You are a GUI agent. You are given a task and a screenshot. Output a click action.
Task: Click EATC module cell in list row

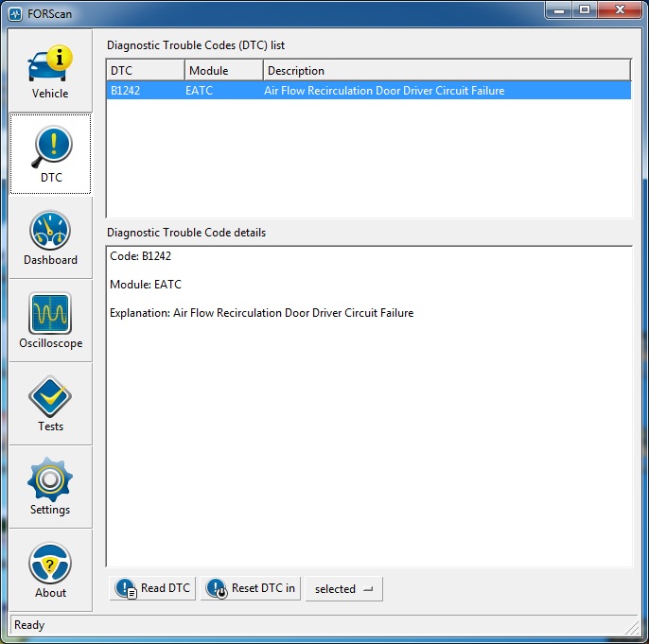[x=199, y=91]
